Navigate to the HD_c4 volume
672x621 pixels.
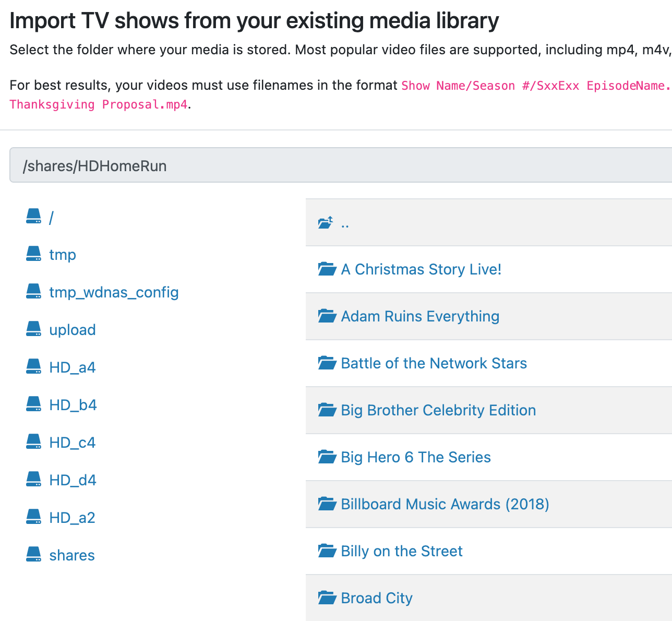coord(73,443)
